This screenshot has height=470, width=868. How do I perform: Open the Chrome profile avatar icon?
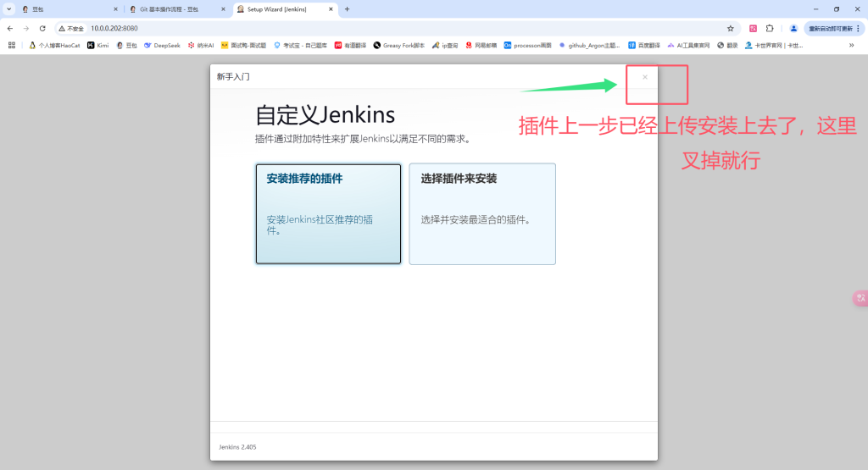click(x=793, y=28)
